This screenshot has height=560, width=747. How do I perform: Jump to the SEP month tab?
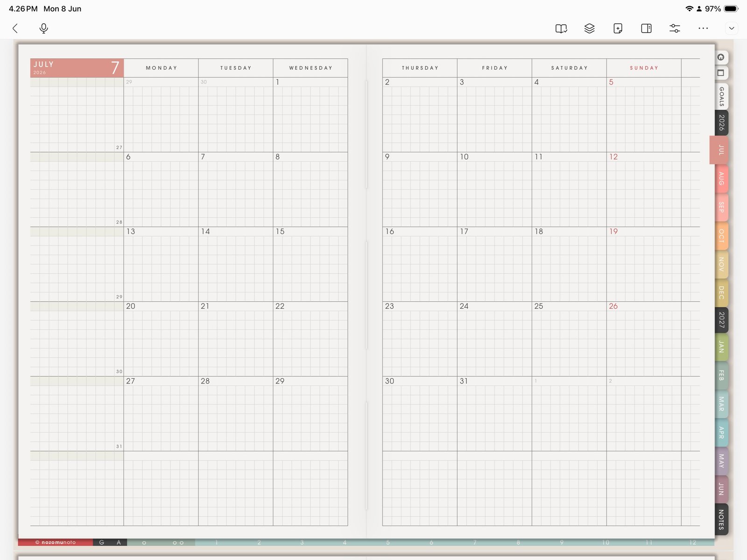pos(722,207)
